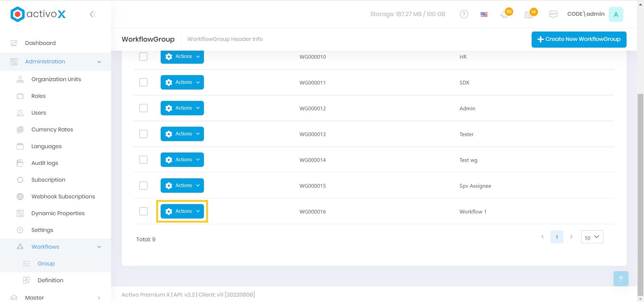Click the scroll-to-top arrow button
Viewport: 644px width, 302px height.
click(x=621, y=279)
